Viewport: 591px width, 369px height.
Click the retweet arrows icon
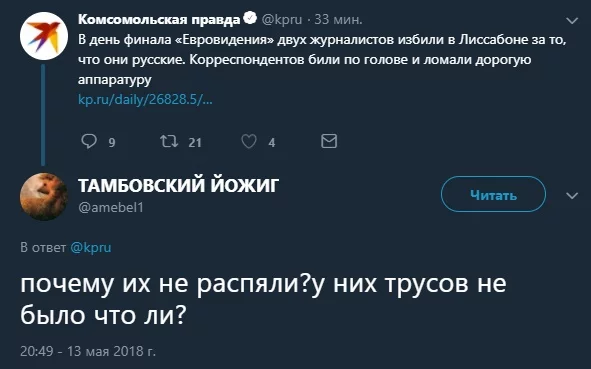(169, 141)
